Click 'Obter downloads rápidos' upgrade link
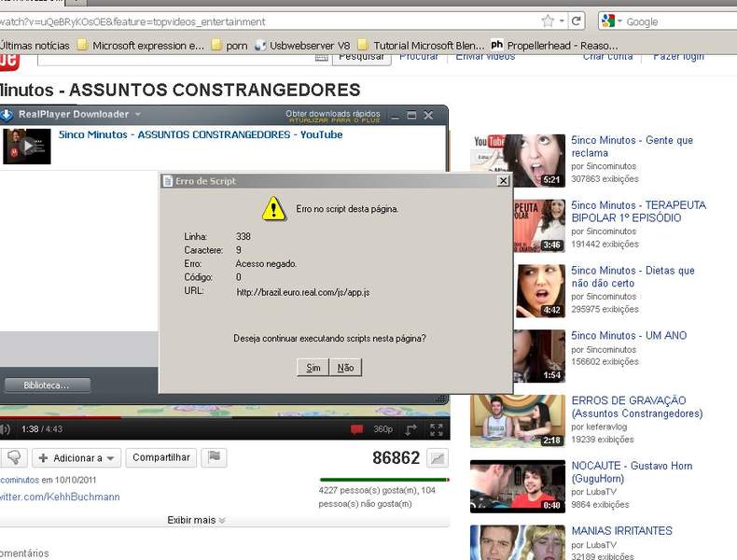 click(333, 116)
